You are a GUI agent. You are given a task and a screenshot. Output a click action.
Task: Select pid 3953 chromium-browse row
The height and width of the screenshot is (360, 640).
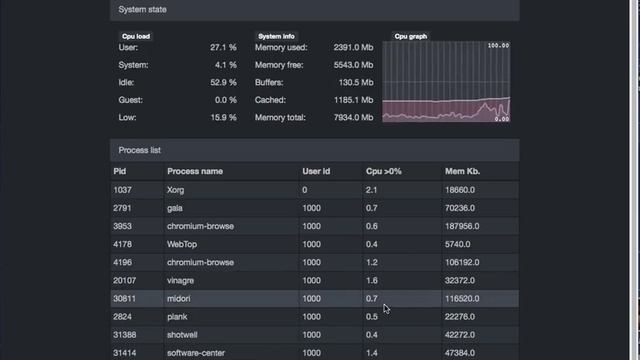(x=314, y=226)
